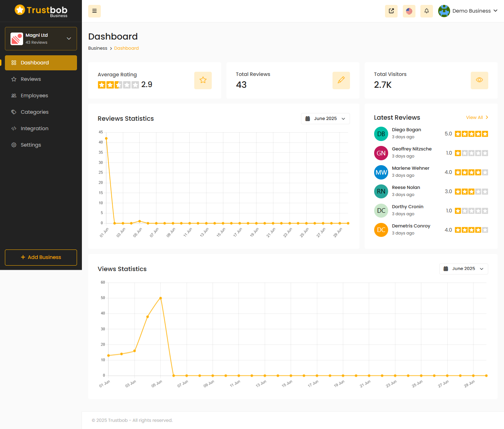Click the hamburger menu toggle icon
The height and width of the screenshot is (429, 504).
94,11
